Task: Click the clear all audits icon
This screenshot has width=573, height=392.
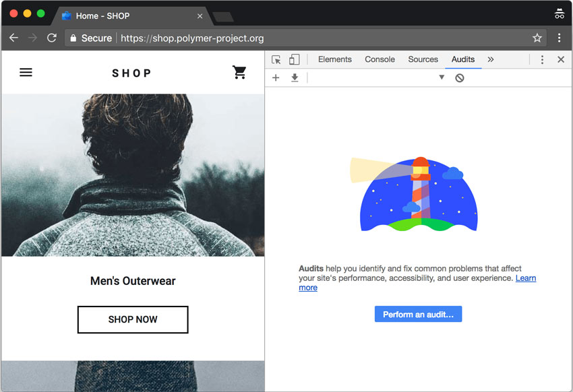Action: pyautogui.click(x=460, y=78)
